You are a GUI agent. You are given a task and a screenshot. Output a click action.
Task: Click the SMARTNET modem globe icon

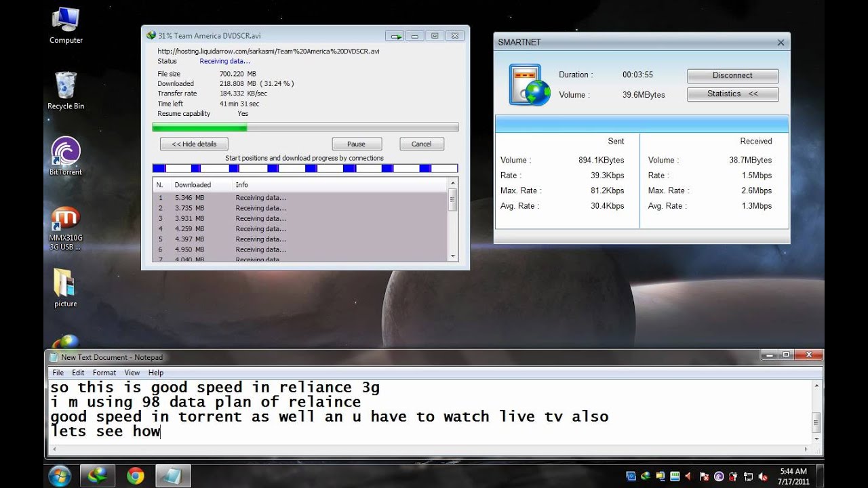(x=530, y=85)
